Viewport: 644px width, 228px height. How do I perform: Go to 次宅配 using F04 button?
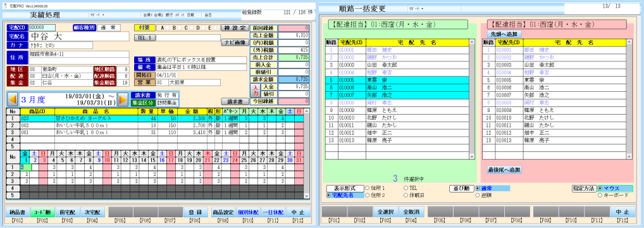coord(93,212)
